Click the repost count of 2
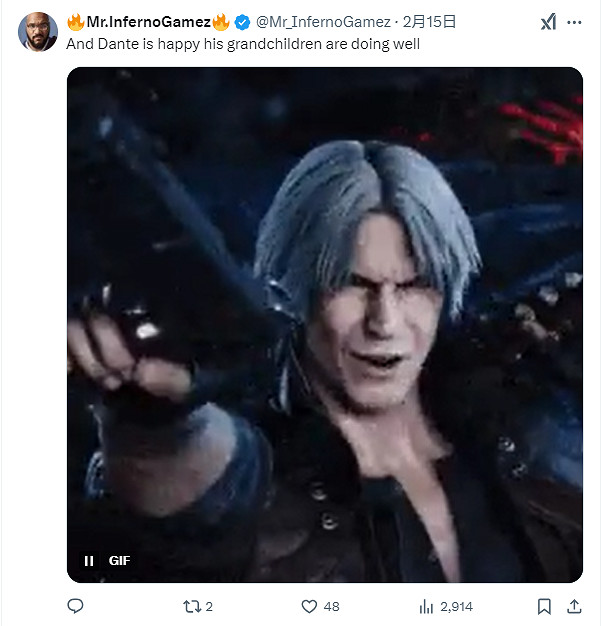This screenshot has width=601, height=626. (209, 606)
